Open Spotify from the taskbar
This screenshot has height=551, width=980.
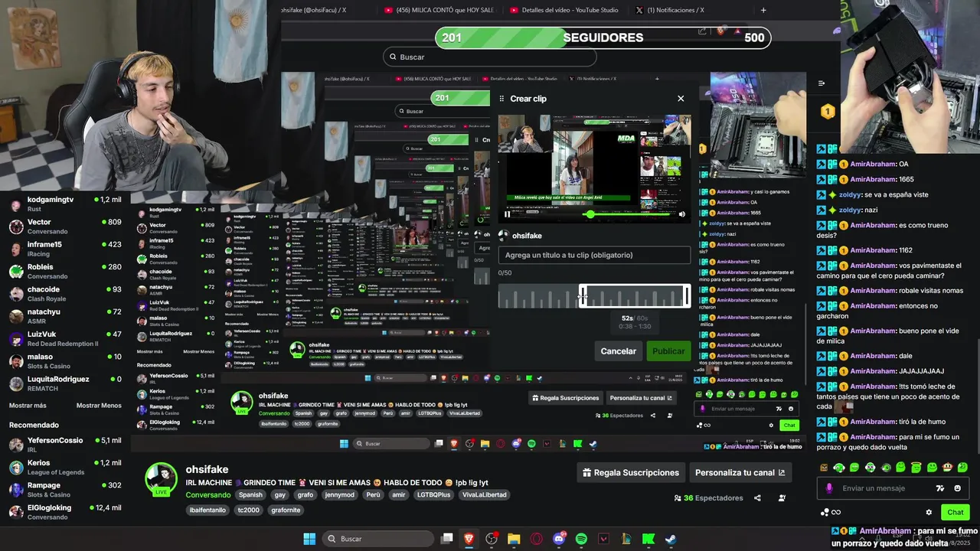(581, 539)
